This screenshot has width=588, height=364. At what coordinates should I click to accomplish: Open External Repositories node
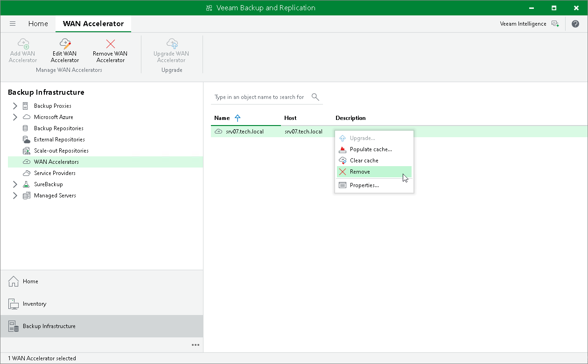59,140
